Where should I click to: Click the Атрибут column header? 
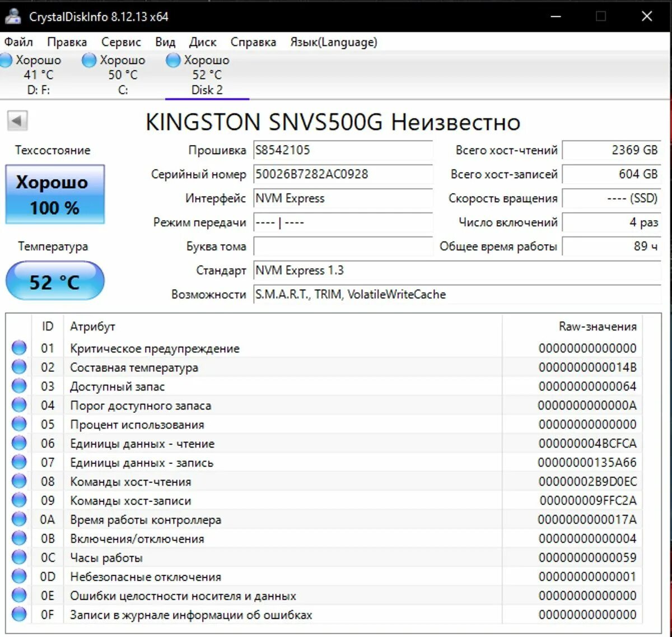click(283, 326)
